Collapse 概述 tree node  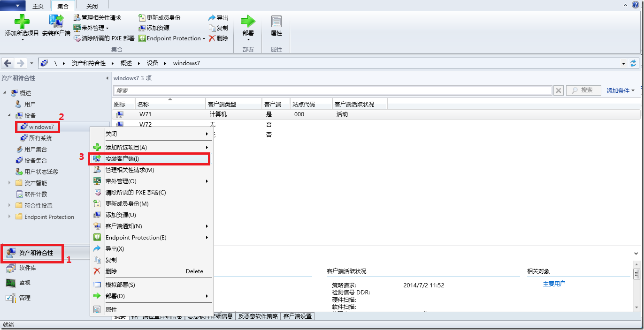5,93
